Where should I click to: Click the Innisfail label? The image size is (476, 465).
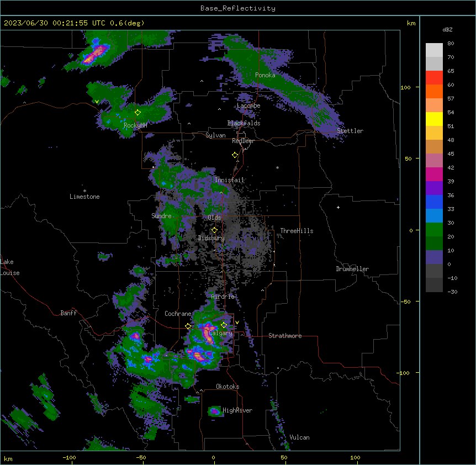[x=230, y=180]
